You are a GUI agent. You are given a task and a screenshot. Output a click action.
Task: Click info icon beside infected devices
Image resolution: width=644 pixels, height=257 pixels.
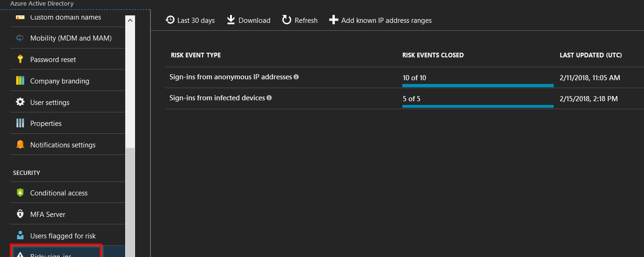pos(269,98)
